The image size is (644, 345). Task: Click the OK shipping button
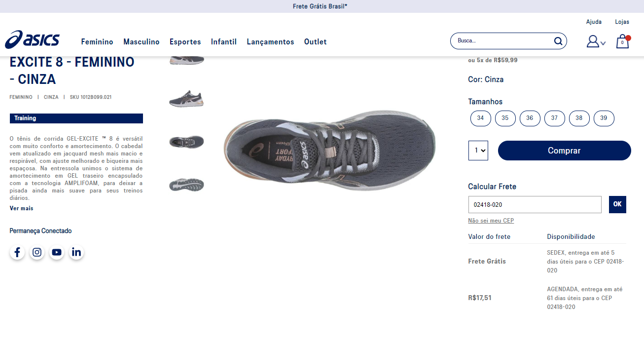(617, 204)
